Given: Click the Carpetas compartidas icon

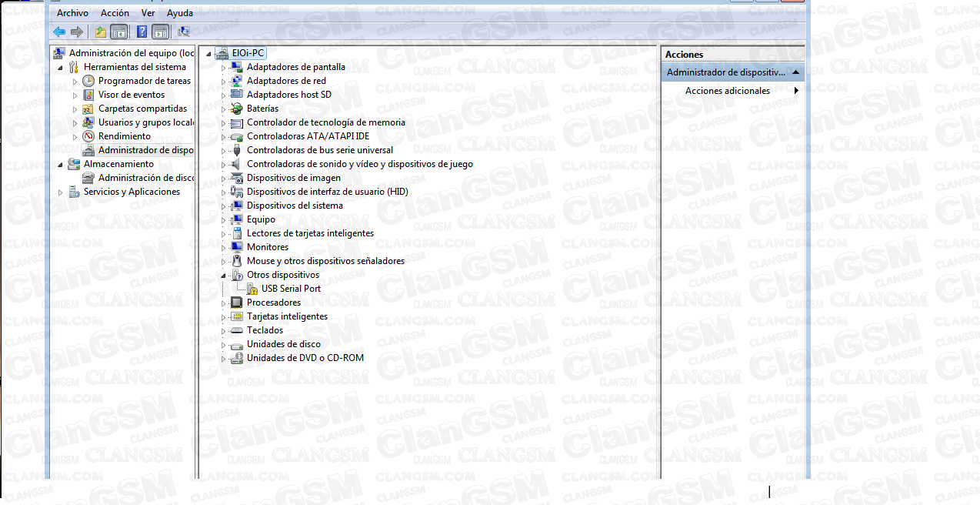Looking at the screenshot, I should pos(89,109).
